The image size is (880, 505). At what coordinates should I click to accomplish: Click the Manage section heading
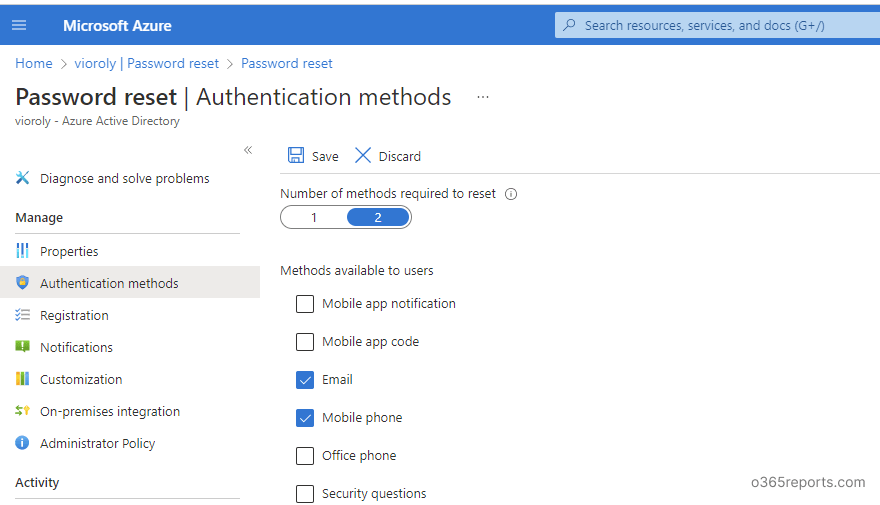point(39,218)
